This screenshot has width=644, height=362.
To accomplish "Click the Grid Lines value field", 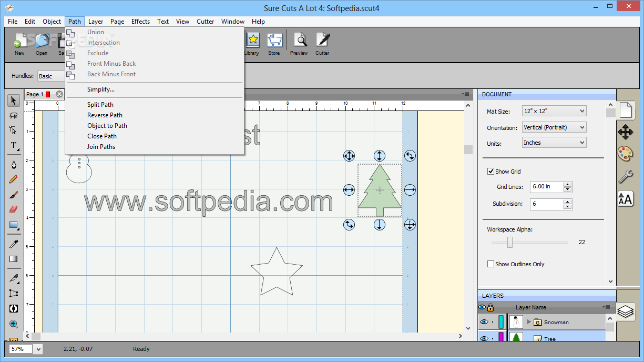I will click(x=546, y=187).
